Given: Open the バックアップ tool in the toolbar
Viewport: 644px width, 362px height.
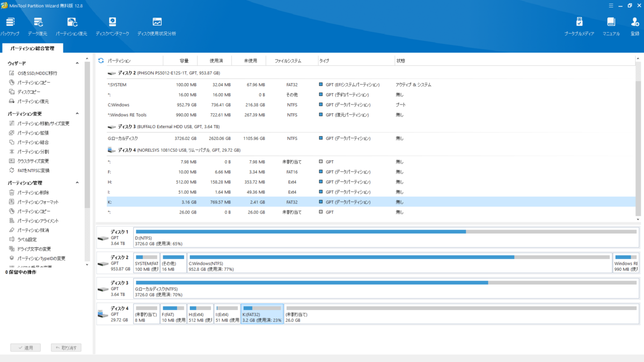Looking at the screenshot, I should 10,26.
